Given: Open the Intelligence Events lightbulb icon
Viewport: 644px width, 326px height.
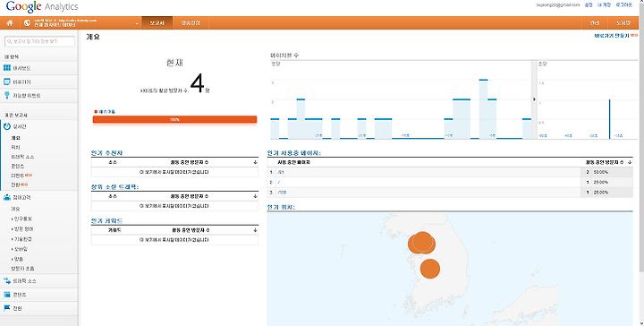Looking at the screenshot, I should [x=7, y=95].
